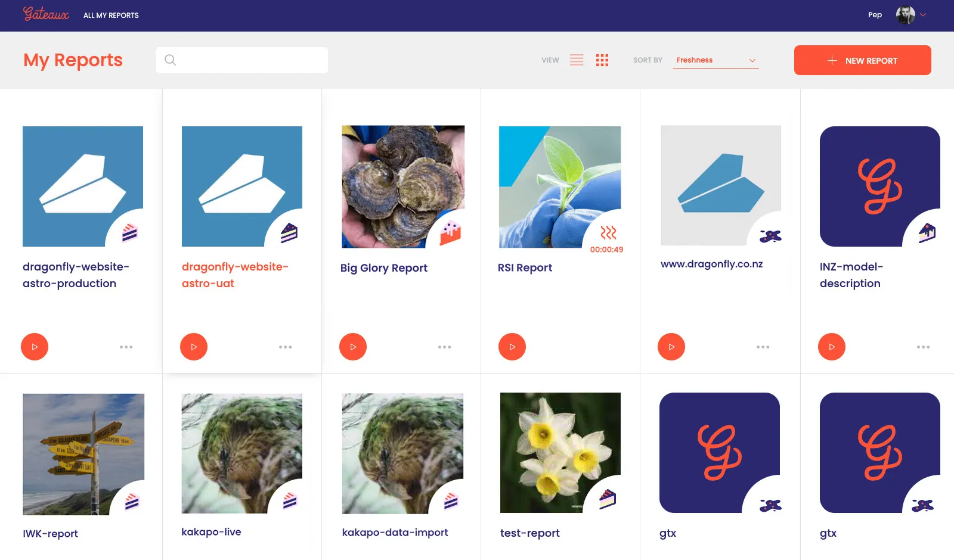Switch to grid view
Viewport: 954px width, 560px height.
(602, 60)
